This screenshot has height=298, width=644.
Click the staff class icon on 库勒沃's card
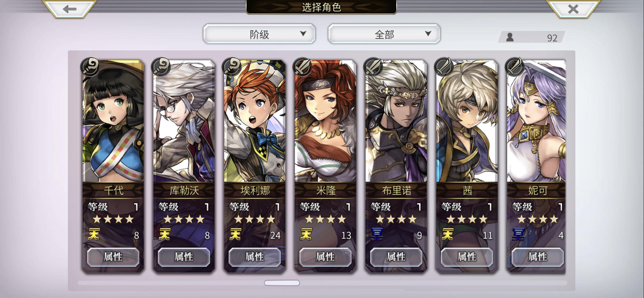(x=161, y=67)
